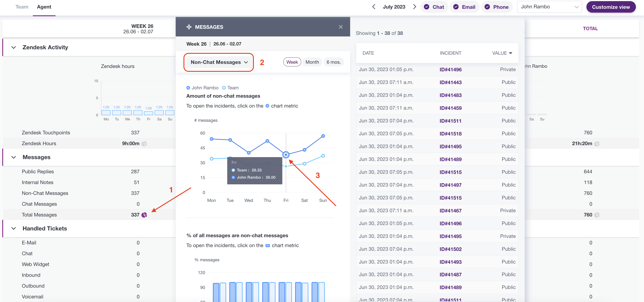644x302 pixels.
Task: Click the move handle icon in Messages panel header
Action: [189, 27]
